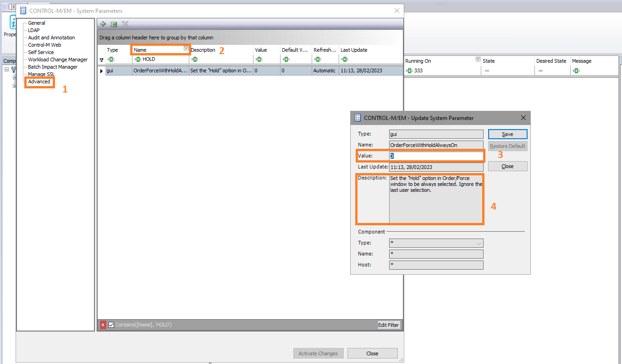This screenshot has width=622, height=364.
Task: Click the row indicator arrow beside gui
Action: tap(101, 71)
